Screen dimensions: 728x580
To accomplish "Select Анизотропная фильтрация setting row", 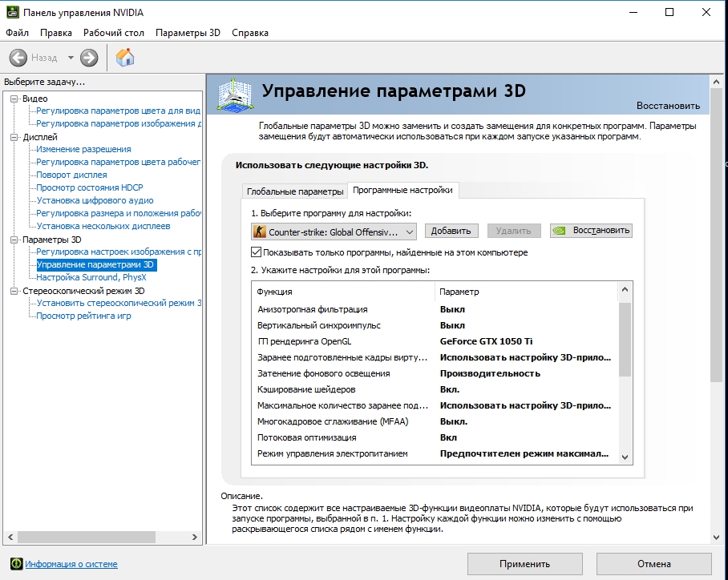I will click(435, 309).
